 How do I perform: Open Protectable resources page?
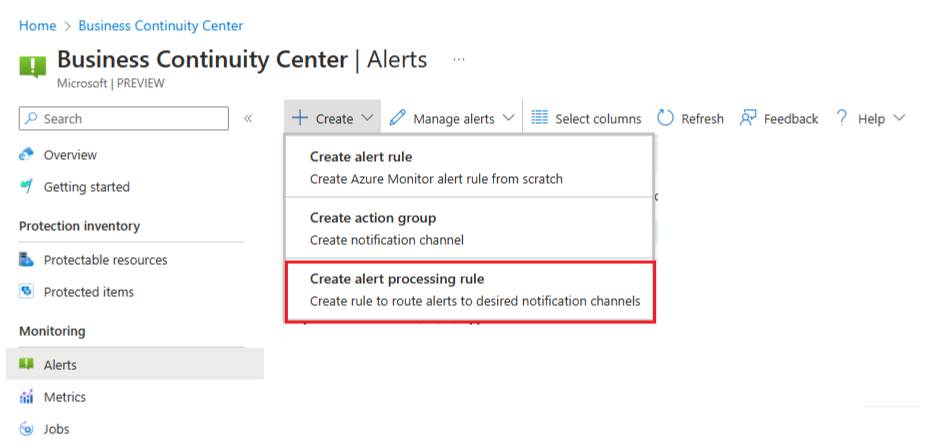point(106,260)
